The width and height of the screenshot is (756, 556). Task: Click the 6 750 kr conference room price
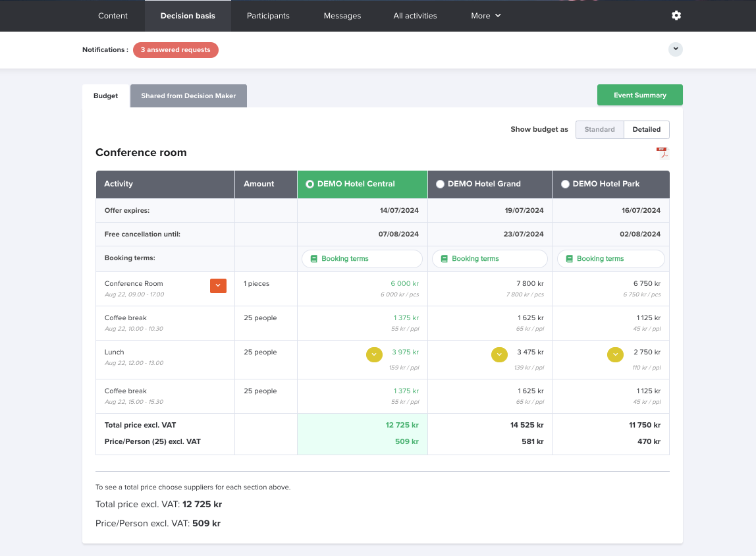coord(647,284)
